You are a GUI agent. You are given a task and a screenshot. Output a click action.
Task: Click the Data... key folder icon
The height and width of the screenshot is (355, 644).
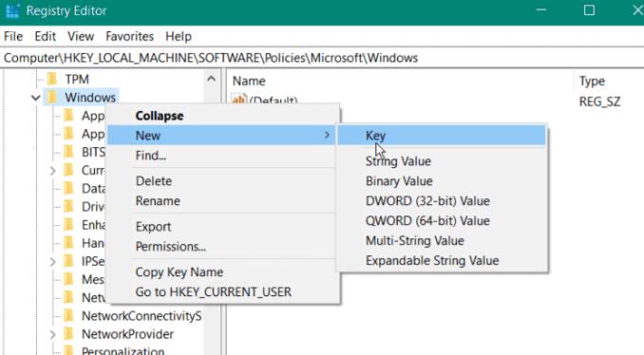point(68,188)
